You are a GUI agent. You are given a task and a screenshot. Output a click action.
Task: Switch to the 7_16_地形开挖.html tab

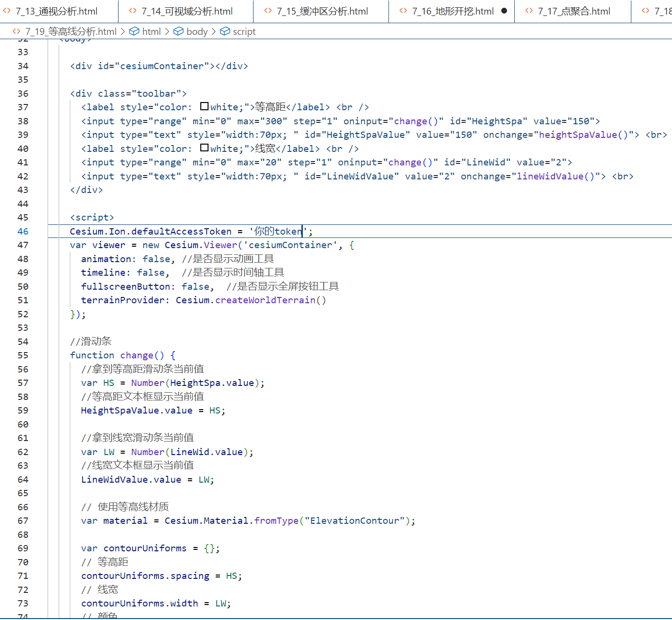[x=453, y=11]
